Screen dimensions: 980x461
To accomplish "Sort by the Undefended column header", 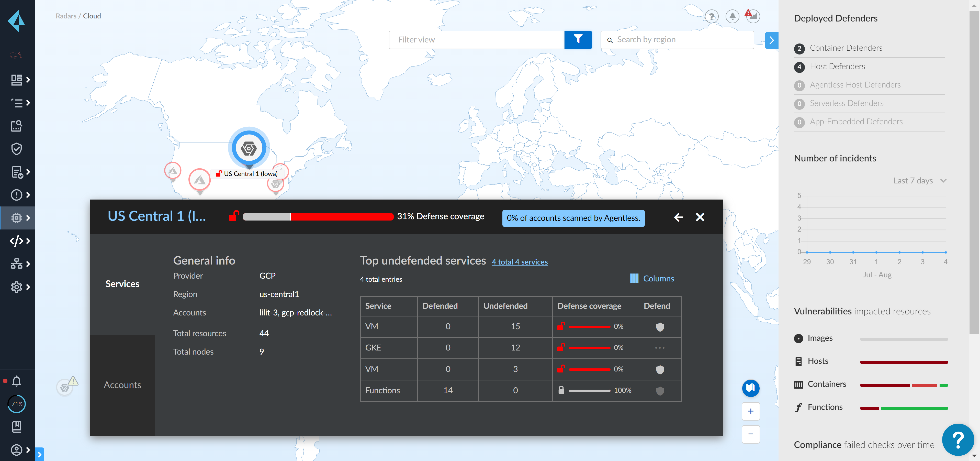I will point(515,306).
